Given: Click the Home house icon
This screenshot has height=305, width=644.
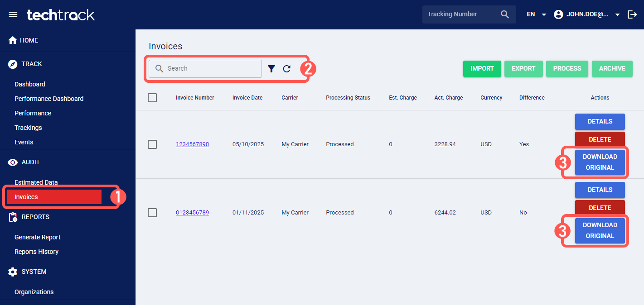Looking at the screenshot, I should coord(13,40).
